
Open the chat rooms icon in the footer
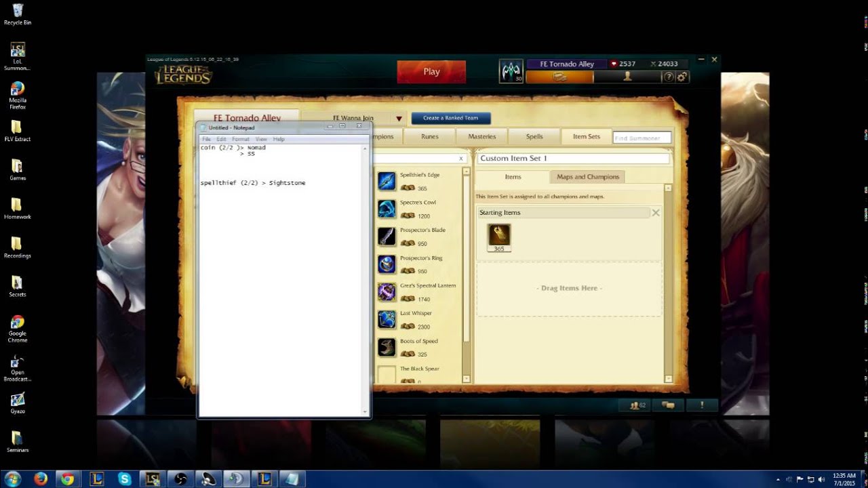[x=669, y=405]
